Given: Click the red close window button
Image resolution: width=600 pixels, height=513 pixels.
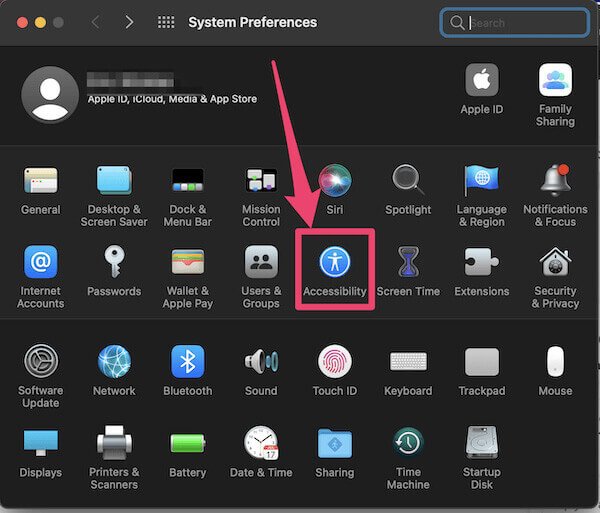Looking at the screenshot, I should pos(22,23).
